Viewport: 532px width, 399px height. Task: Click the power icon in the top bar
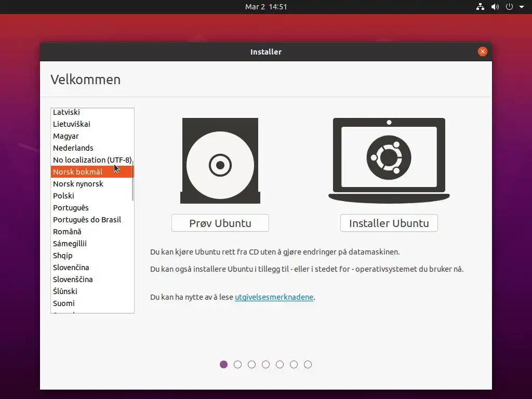point(509,7)
